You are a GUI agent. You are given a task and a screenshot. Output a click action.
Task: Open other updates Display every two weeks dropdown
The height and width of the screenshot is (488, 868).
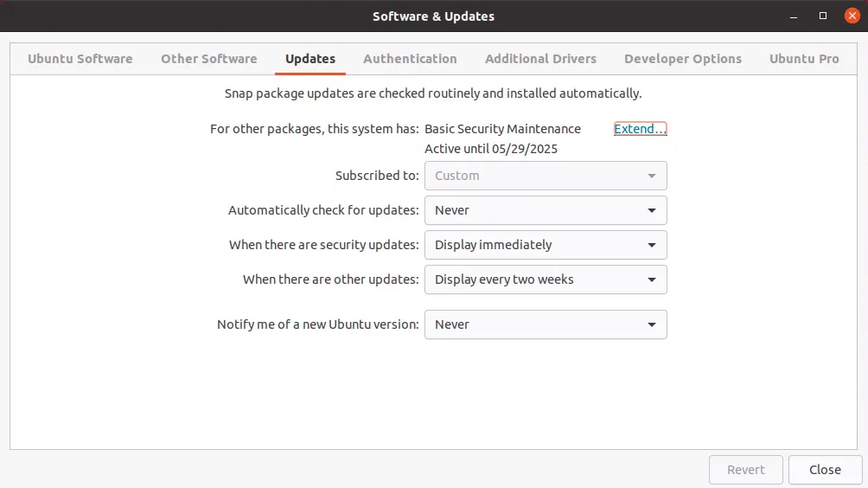pos(546,279)
